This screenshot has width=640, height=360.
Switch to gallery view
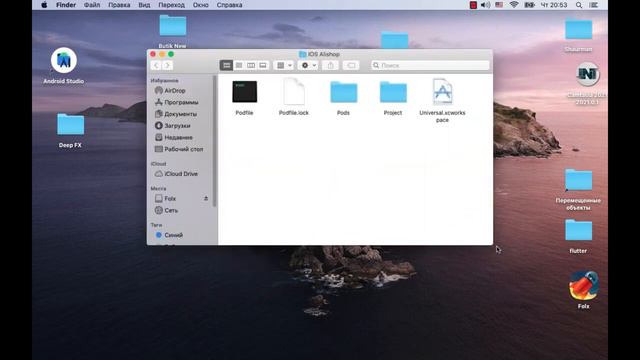click(x=263, y=65)
